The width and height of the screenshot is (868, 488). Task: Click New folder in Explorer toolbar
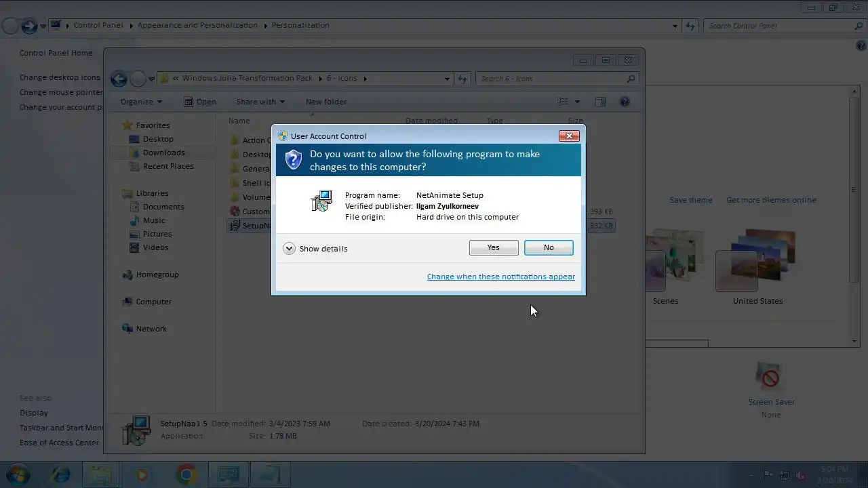326,102
